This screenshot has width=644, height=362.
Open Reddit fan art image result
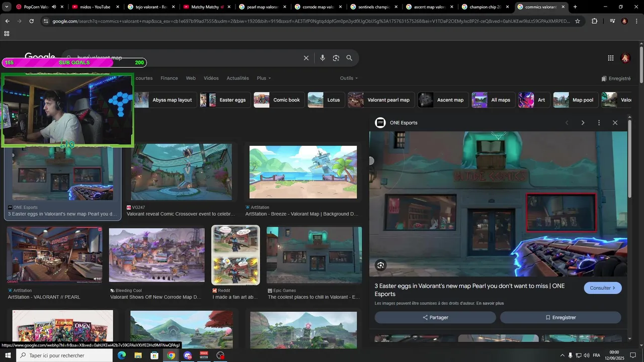pos(235,255)
